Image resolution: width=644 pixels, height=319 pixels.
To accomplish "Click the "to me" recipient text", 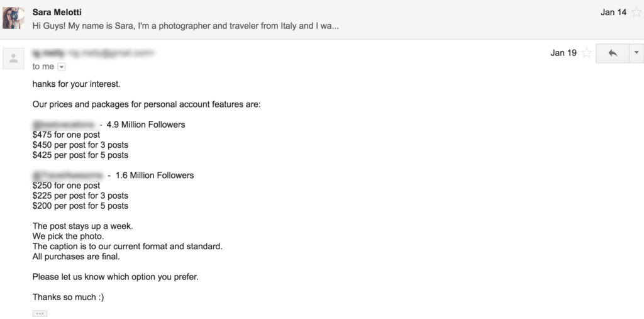I will 43,67.
